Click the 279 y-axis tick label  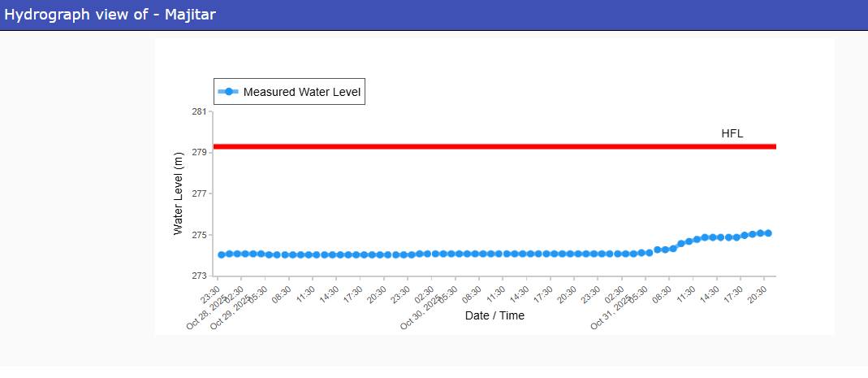pos(201,153)
